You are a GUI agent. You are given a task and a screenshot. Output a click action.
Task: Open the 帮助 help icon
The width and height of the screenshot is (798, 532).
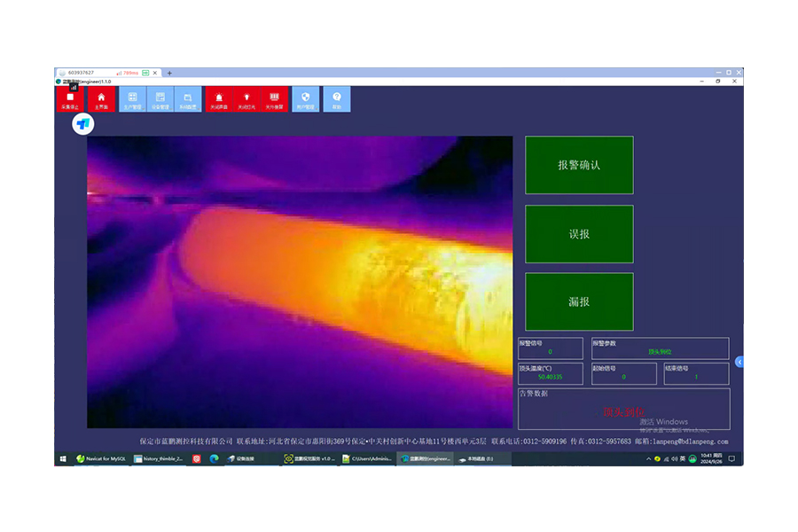[x=337, y=99]
